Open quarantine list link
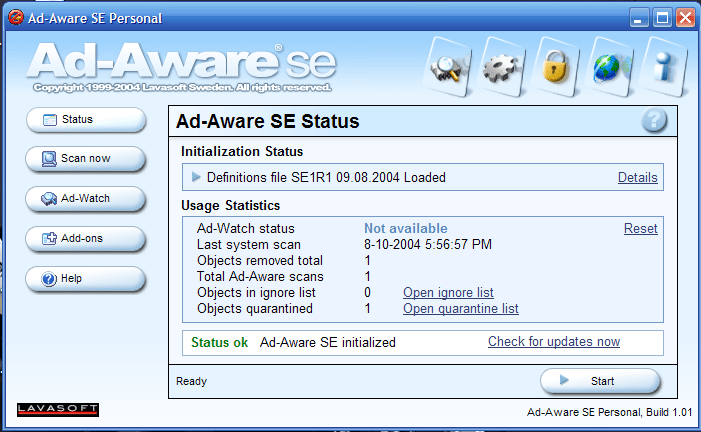Image resolution: width=701 pixels, height=432 pixels. (x=460, y=309)
